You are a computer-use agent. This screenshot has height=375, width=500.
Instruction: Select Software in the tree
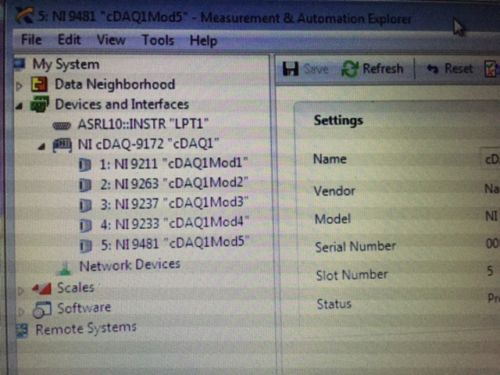tap(84, 308)
